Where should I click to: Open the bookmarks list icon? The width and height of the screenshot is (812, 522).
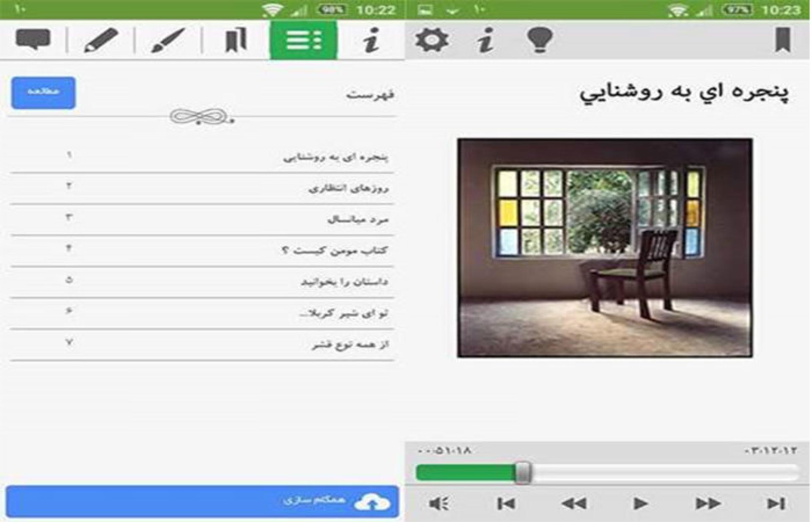[x=235, y=40]
